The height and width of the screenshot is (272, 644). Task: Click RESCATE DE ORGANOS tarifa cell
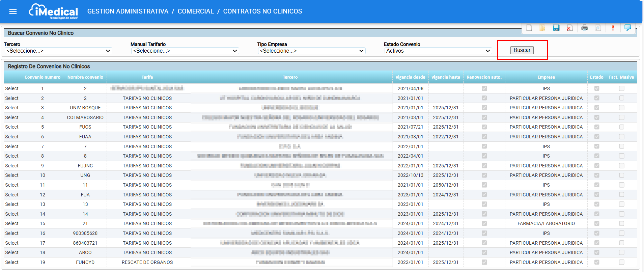coord(147,262)
